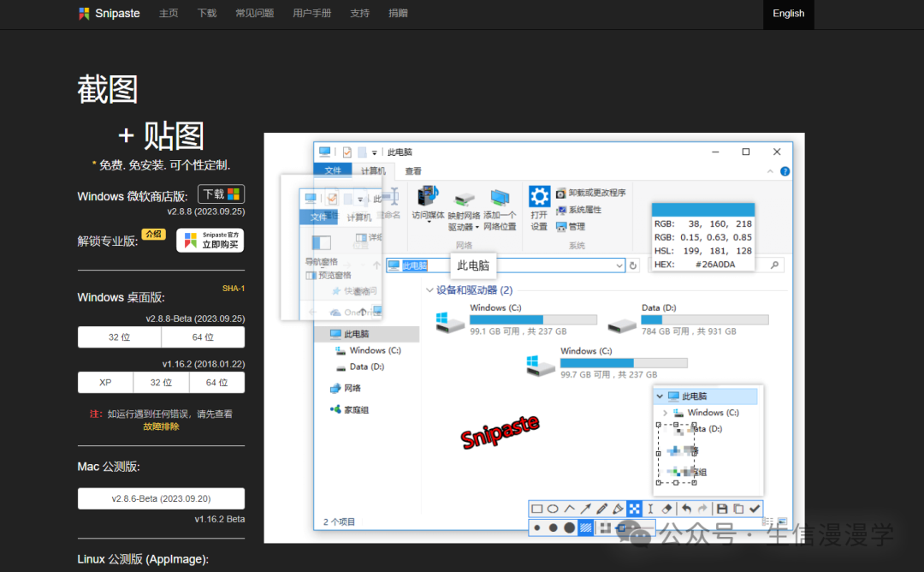Select the polyline tool in Snipaste toolbar

pyautogui.click(x=569, y=509)
